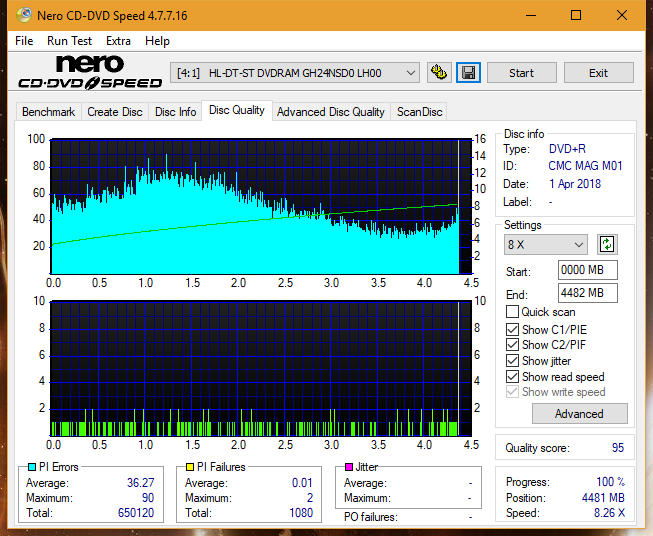Click the disc type DVD+R text

pos(567,149)
